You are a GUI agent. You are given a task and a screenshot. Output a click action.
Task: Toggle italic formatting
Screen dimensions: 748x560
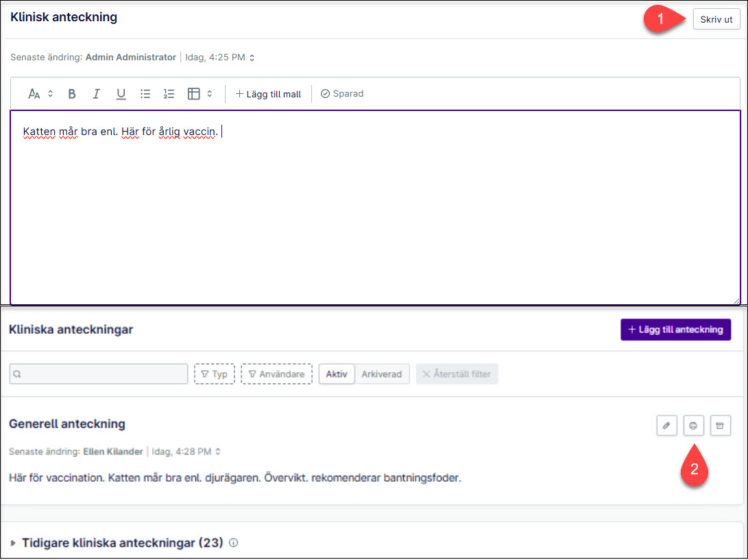coord(97,94)
